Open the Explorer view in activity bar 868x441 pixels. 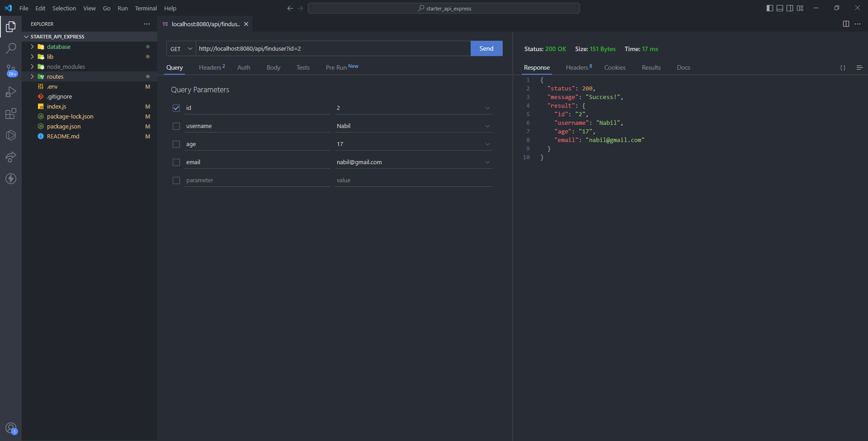[11, 27]
